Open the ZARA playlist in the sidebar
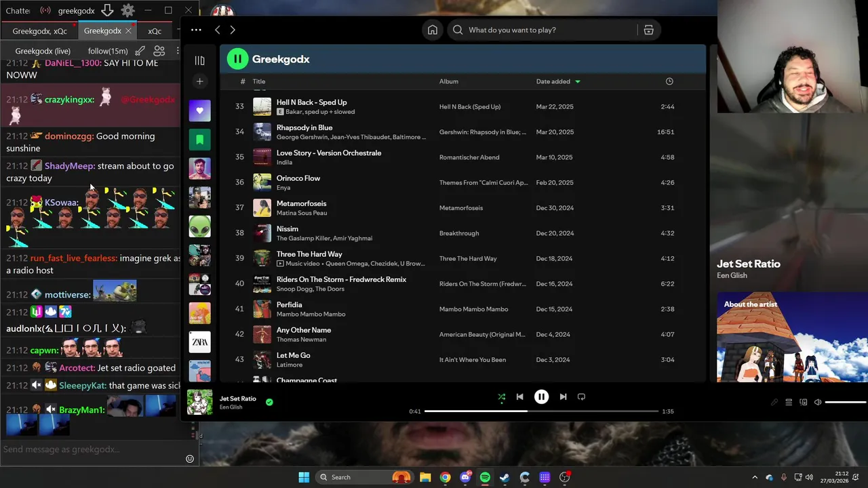Viewport: 868px width, 488px height. coord(199,342)
